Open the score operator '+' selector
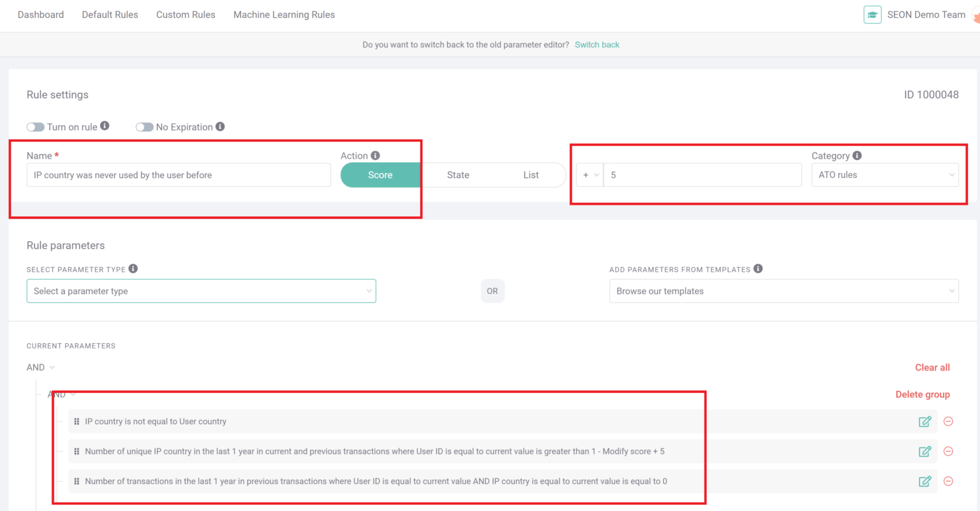 click(x=590, y=175)
